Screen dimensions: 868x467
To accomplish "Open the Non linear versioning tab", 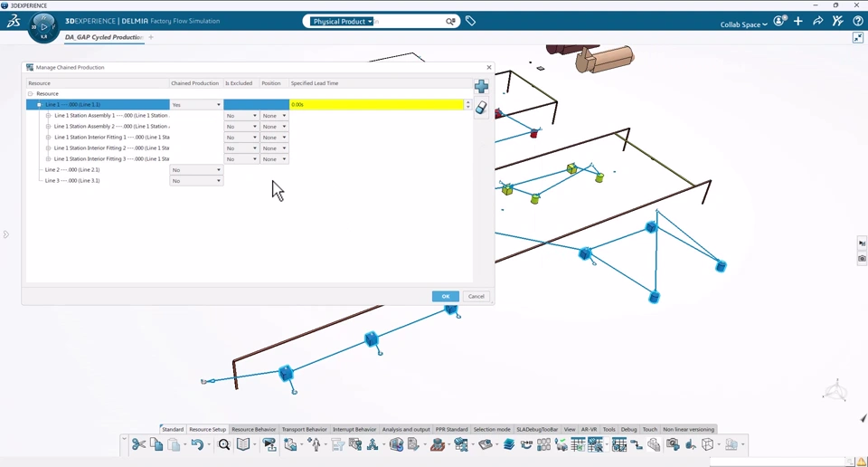I will point(689,429).
